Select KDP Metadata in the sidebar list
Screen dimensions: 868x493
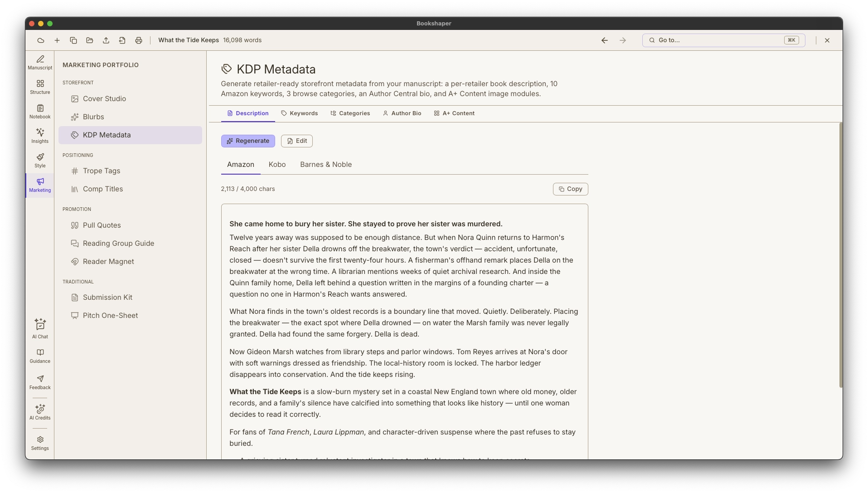(x=130, y=135)
